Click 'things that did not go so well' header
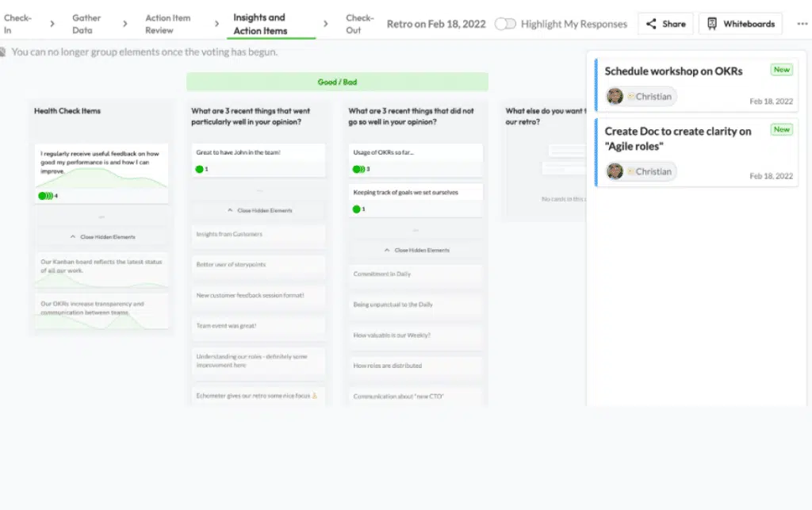 coord(412,117)
